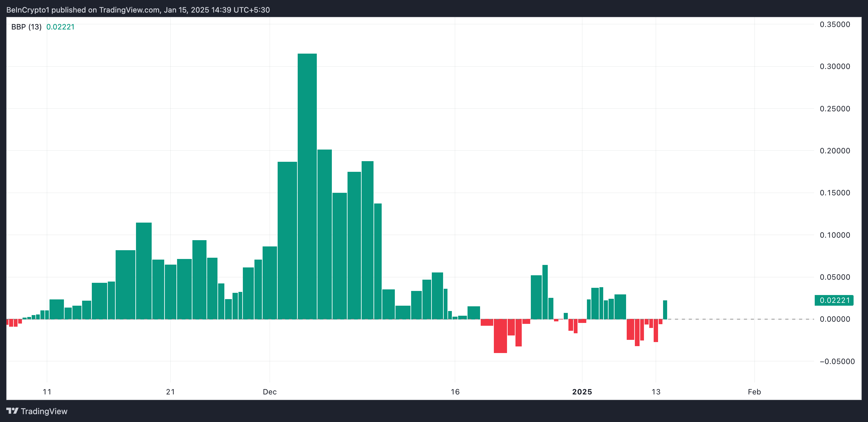Click the 2025 label on time axis
868x422 pixels.
pos(582,392)
